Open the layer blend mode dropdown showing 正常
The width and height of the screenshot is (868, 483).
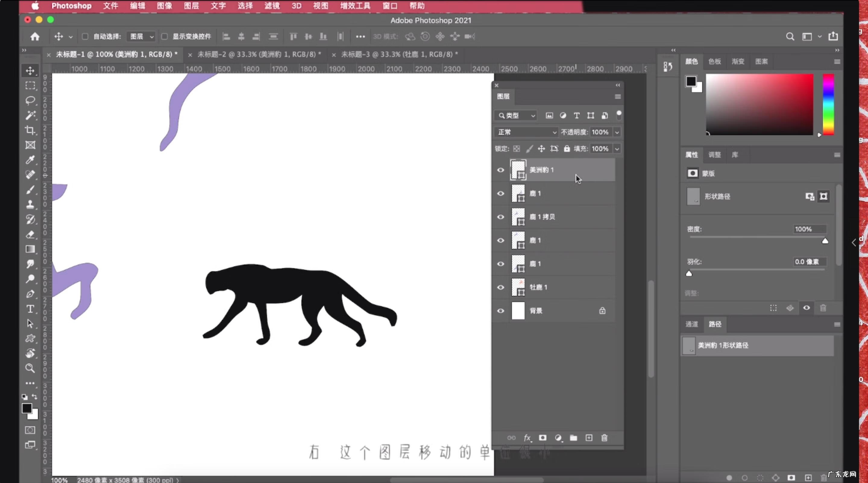(x=526, y=132)
